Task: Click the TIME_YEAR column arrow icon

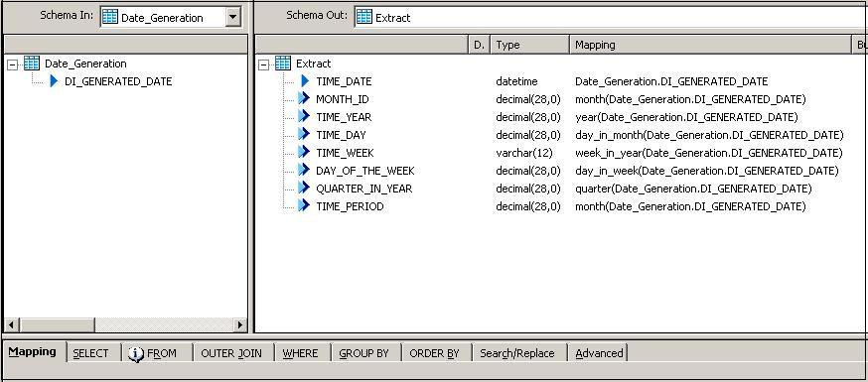Action: pyautogui.click(x=304, y=116)
